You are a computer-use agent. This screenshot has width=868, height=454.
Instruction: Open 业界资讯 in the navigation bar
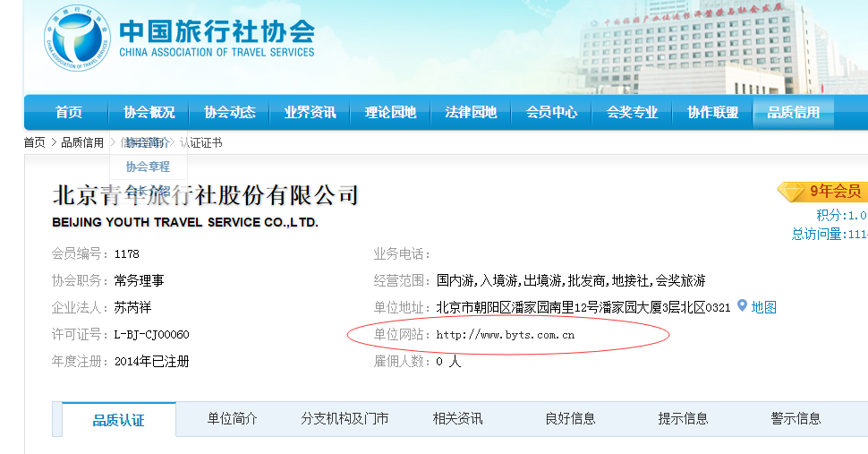pos(311,112)
